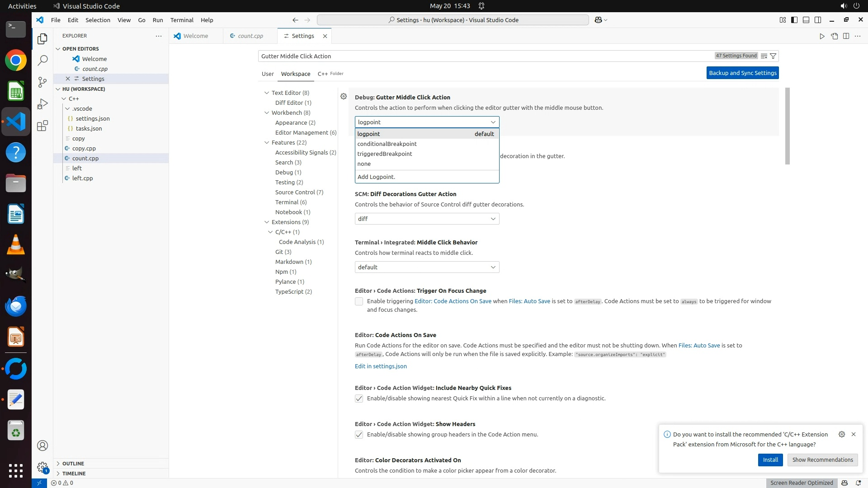This screenshot has width=868, height=488.
Task: Open the Manage gear in activity bar
Action: 42,467
